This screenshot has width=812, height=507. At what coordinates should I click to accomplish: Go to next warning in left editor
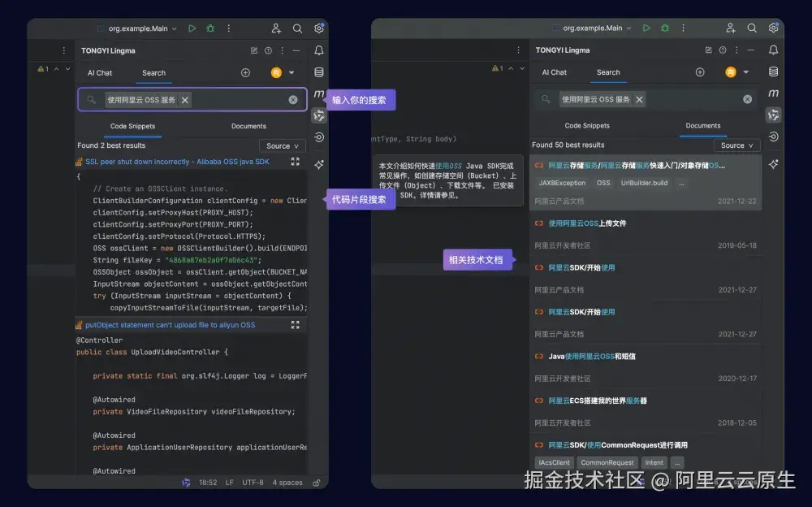[x=67, y=68]
